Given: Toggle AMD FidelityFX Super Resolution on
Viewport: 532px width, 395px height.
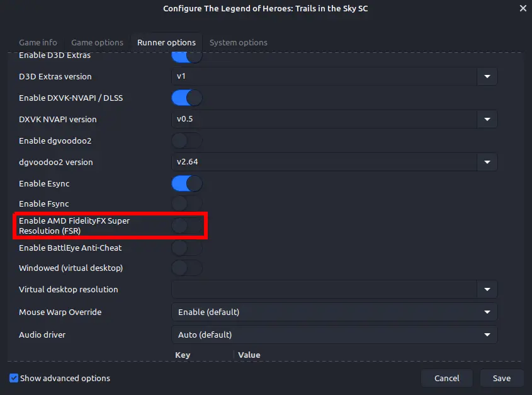Looking at the screenshot, I should tap(187, 226).
